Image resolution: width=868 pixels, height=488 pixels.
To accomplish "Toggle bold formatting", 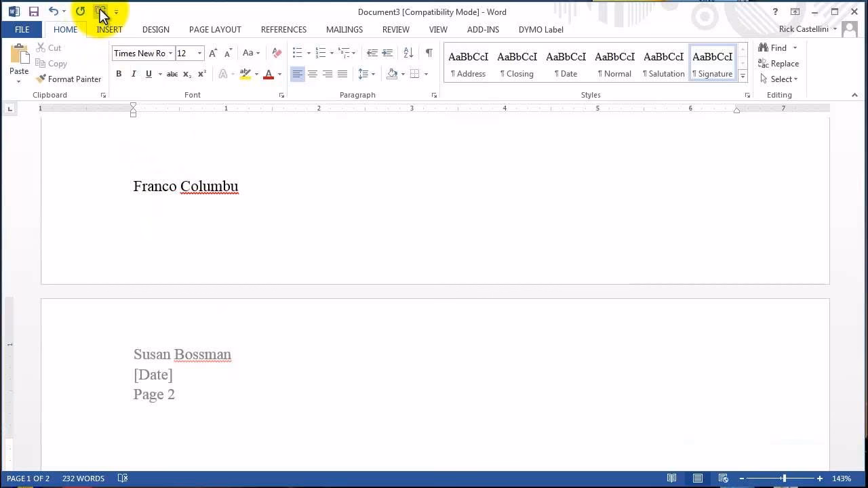I will pyautogui.click(x=119, y=73).
